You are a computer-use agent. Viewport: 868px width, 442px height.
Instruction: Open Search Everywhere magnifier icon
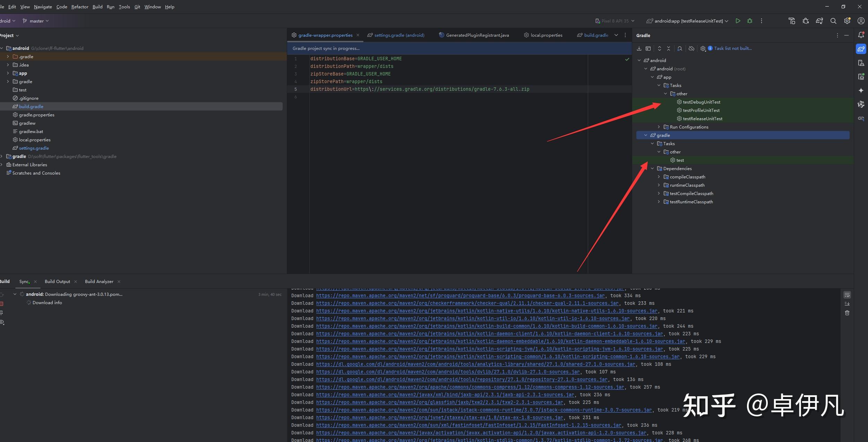833,21
